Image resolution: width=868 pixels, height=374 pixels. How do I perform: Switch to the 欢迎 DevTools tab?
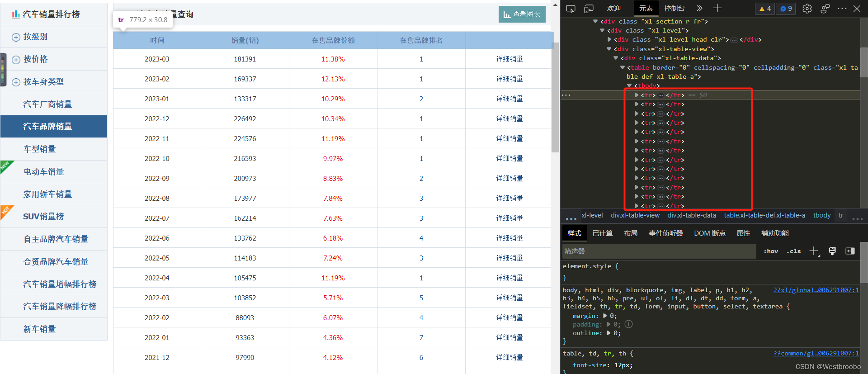(x=613, y=9)
